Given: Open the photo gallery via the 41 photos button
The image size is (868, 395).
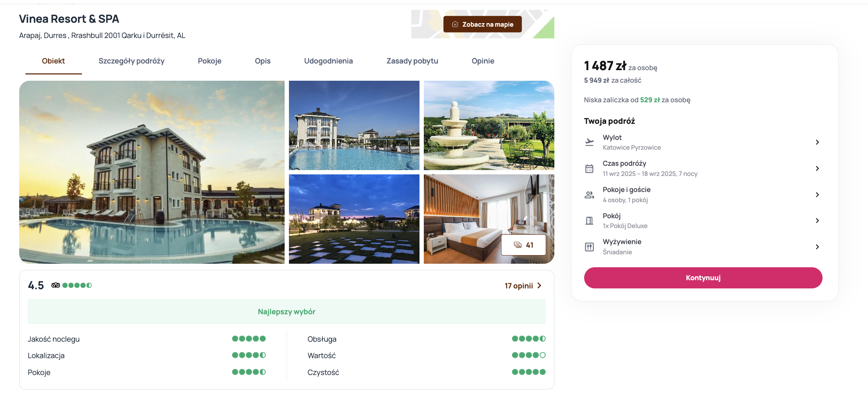Looking at the screenshot, I should tap(523, 245).
